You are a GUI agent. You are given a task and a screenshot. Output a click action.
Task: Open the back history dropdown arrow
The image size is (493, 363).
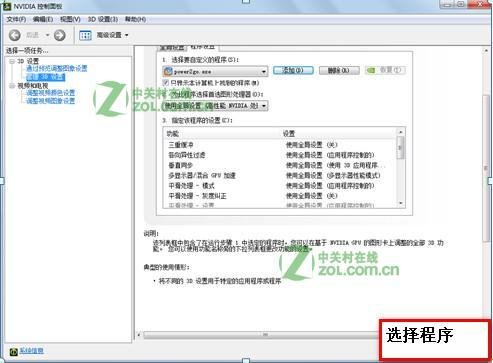47,35
